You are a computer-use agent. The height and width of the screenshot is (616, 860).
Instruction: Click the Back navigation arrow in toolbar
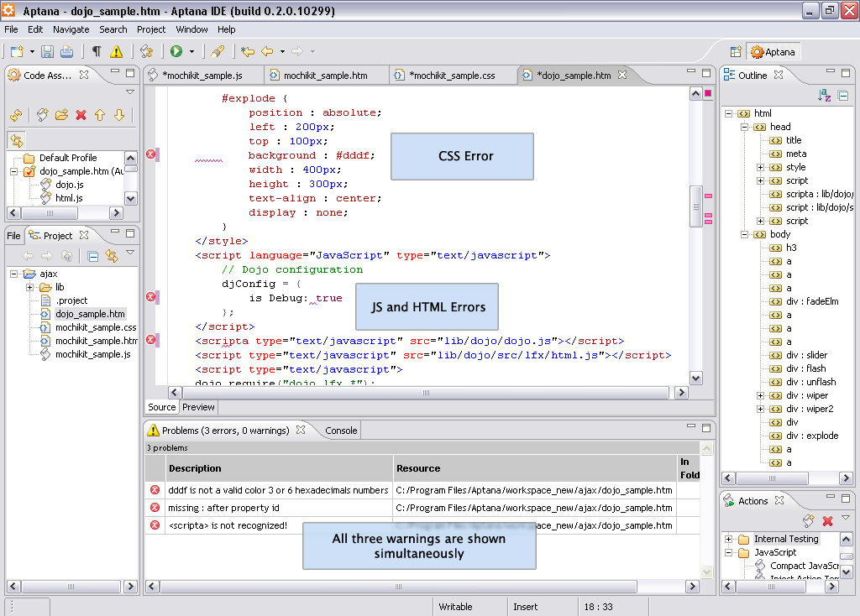[267, 51]
